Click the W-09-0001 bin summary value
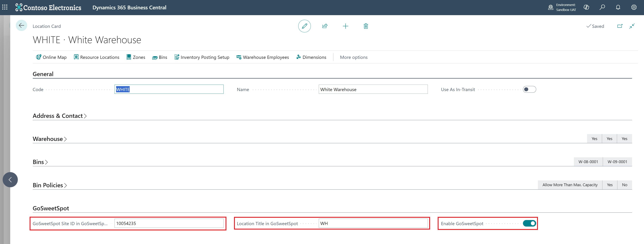 click(617, 162)
